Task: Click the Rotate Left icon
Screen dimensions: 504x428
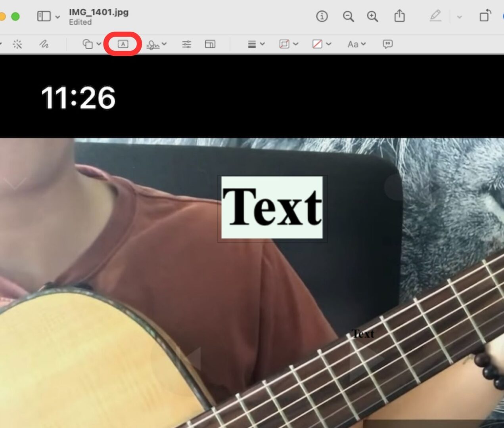Action: point(485,17)
